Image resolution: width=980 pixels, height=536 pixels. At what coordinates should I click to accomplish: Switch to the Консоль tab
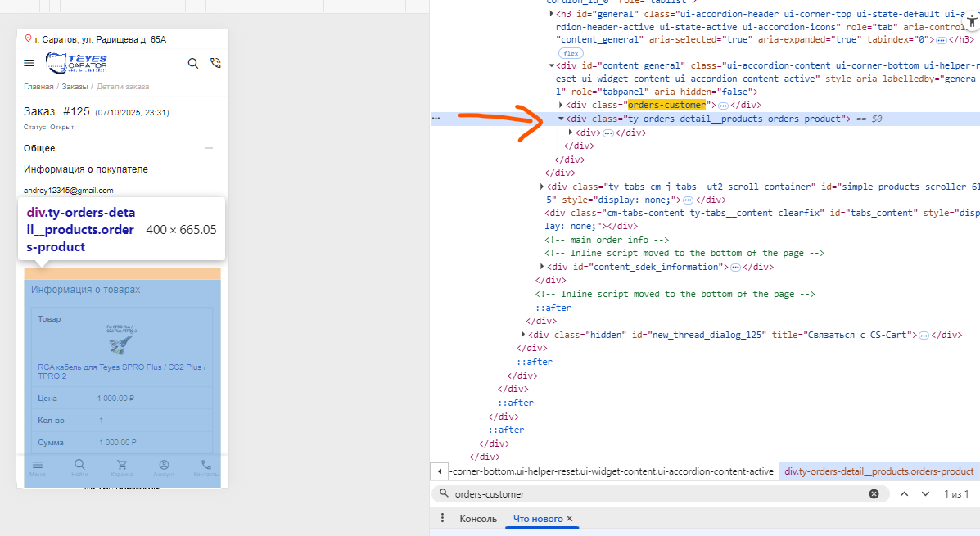click(x=478, y=519)
